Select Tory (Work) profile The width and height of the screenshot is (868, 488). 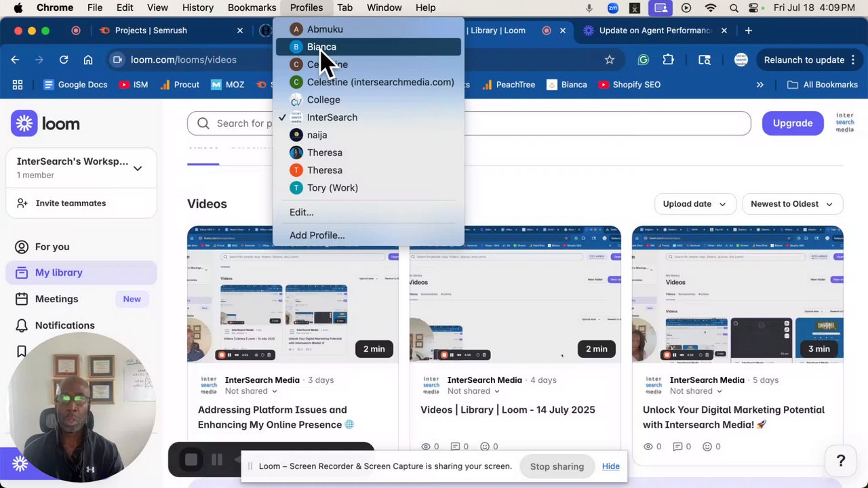coord(368,188)
